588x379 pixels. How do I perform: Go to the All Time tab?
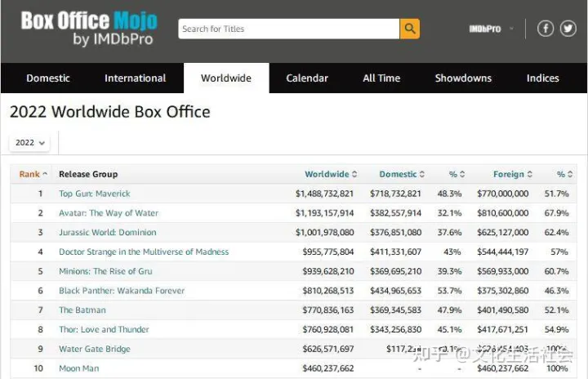(x=381, y=78)
